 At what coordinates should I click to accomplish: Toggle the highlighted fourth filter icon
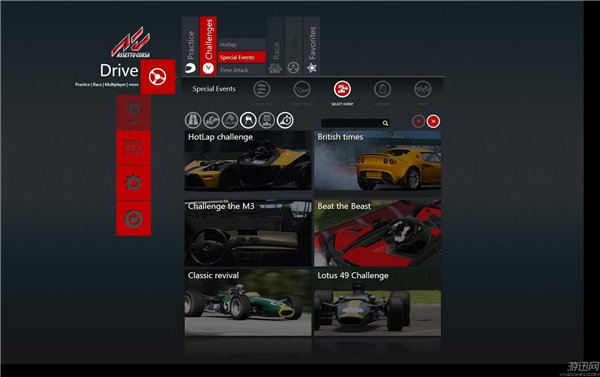[248, 120]
